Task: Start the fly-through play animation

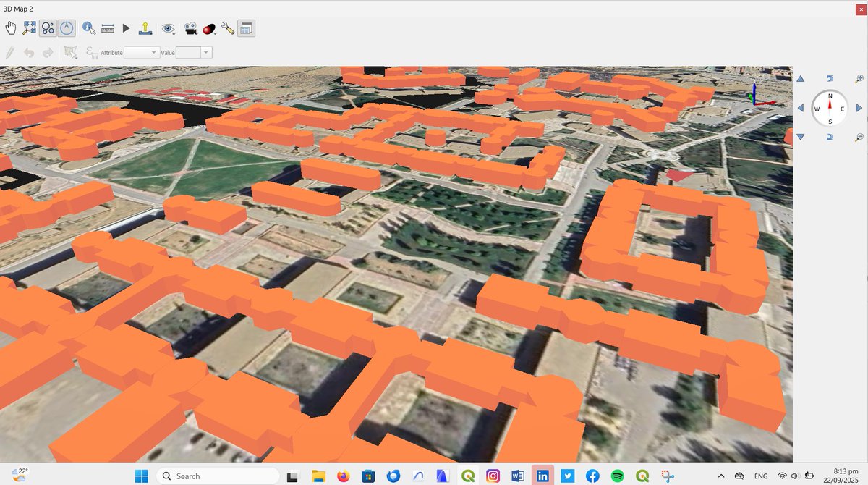Action: (126, 28)
